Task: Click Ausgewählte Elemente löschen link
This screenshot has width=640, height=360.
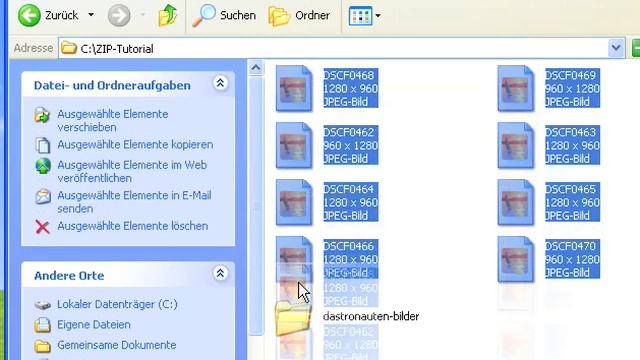Action: 133,226
